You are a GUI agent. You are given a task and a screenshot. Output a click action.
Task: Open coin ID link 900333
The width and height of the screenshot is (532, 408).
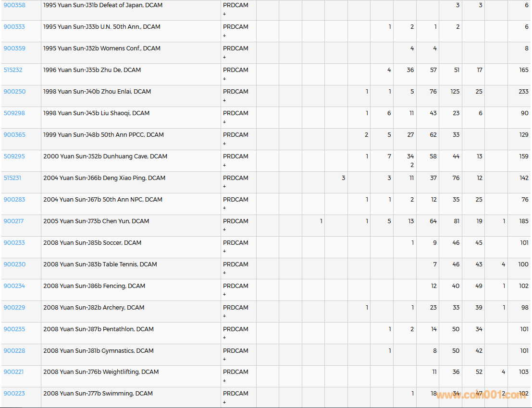[14, 27]
